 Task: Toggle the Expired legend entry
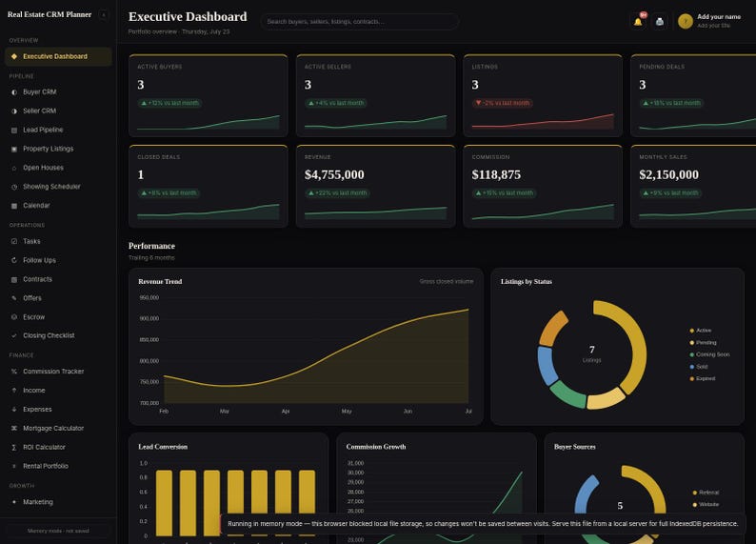pyautogui.click(x=703, y=378)
